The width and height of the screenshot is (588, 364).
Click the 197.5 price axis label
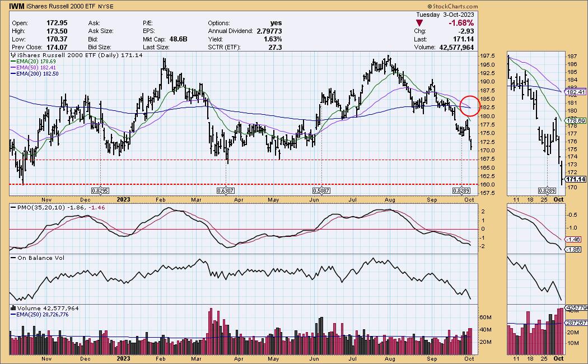(x=487, y=56)
